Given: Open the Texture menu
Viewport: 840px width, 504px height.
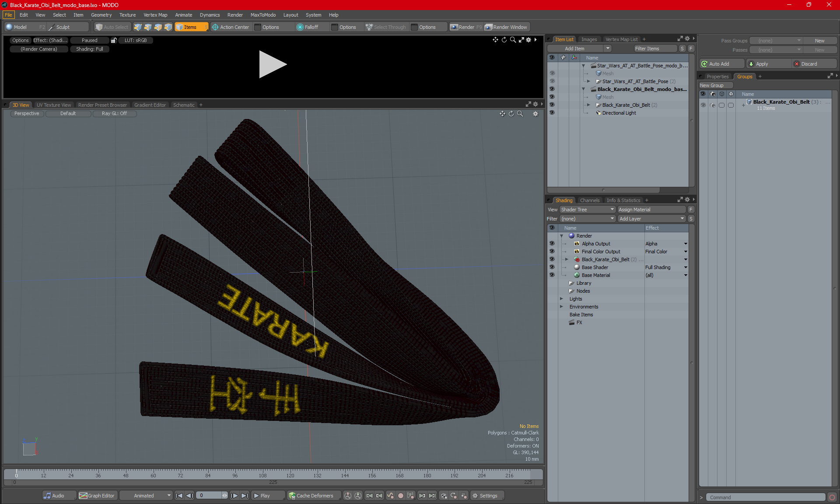Looking at the screenshot, I should click(x=128, y=15).
